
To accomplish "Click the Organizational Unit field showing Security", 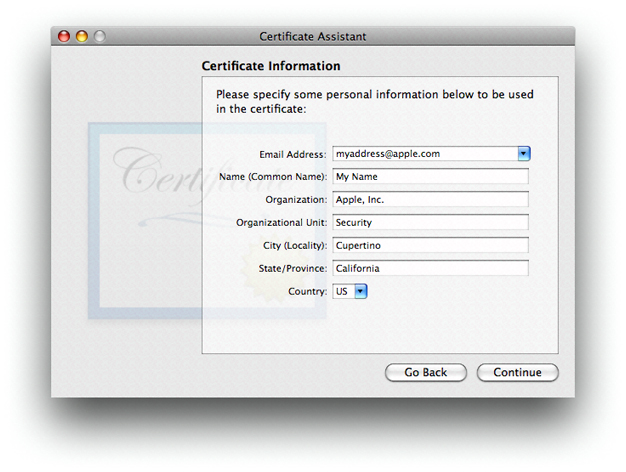I will [430, 222].
